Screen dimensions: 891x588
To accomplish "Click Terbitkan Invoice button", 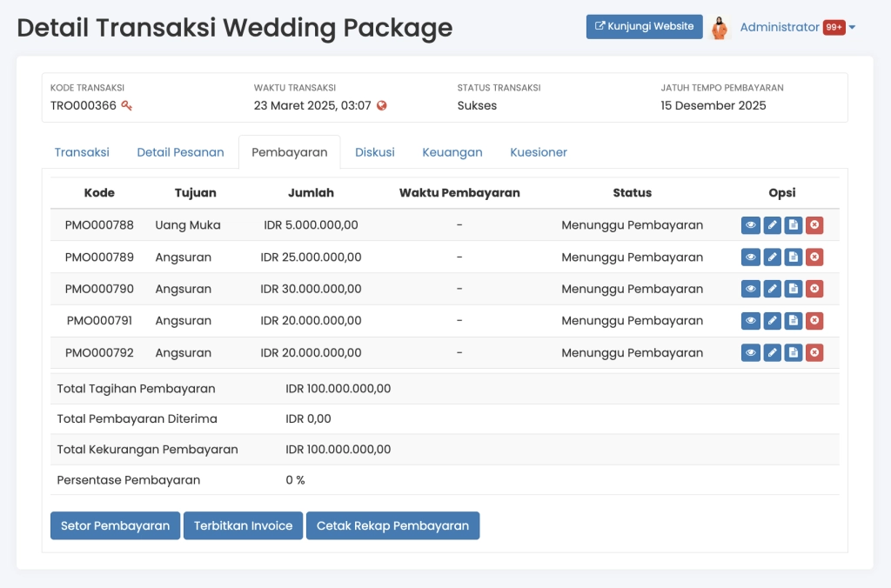I will (243, 525).
